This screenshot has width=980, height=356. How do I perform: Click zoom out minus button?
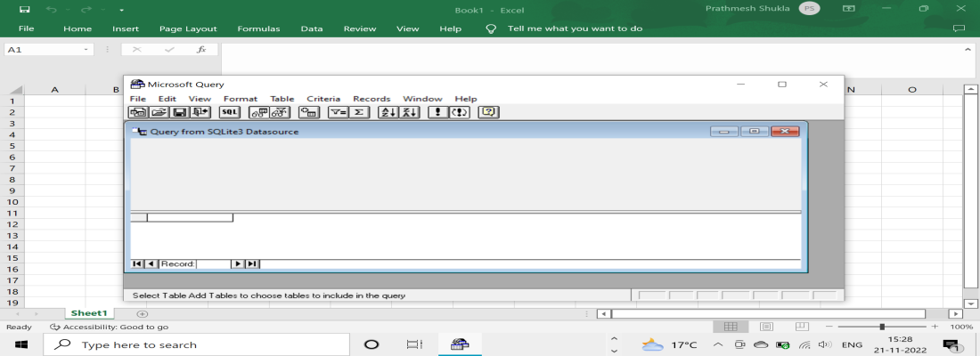point(829,327)
